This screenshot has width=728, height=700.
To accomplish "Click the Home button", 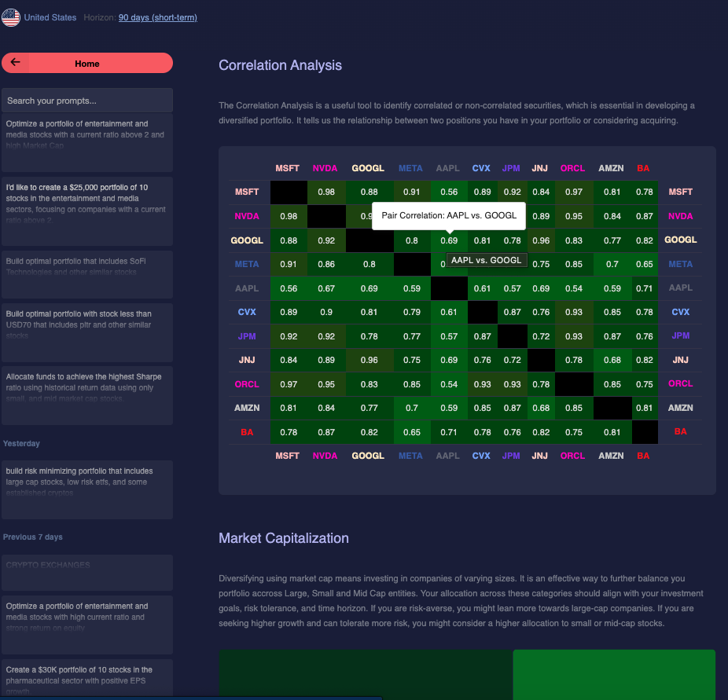I will (87, 63).
